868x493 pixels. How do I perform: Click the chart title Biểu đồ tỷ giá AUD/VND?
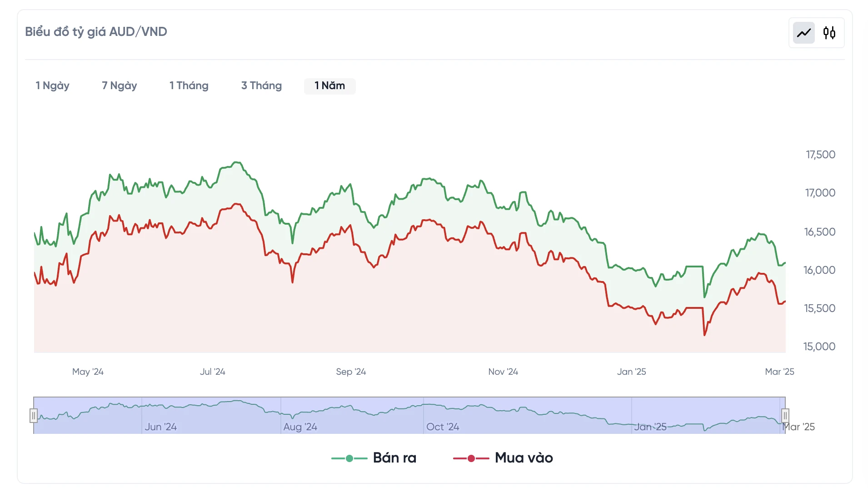pos(96,32)
